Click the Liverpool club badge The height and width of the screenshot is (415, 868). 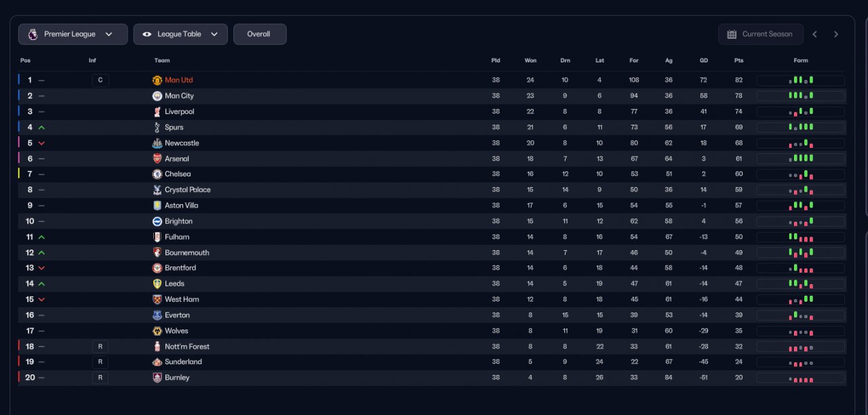coord(157,112)
